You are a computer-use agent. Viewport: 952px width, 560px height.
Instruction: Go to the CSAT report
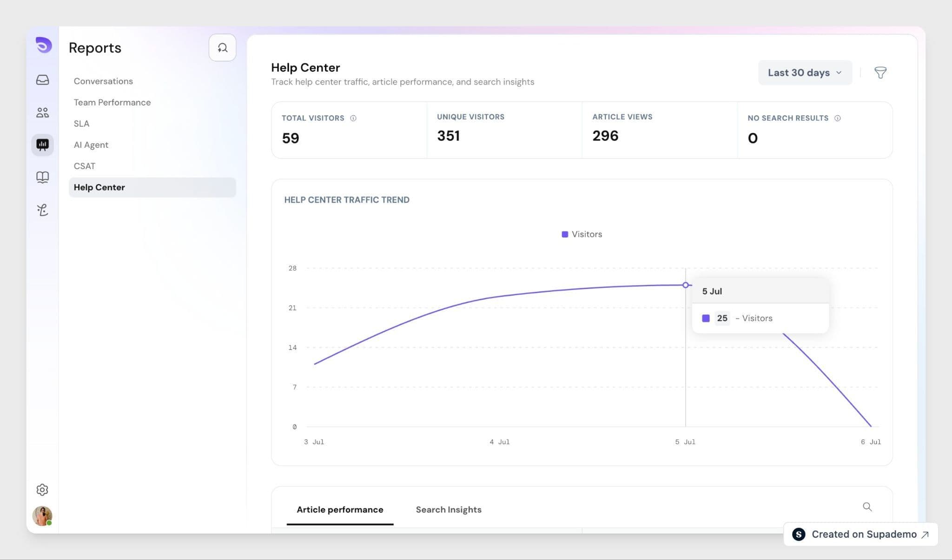click(84, 166)
